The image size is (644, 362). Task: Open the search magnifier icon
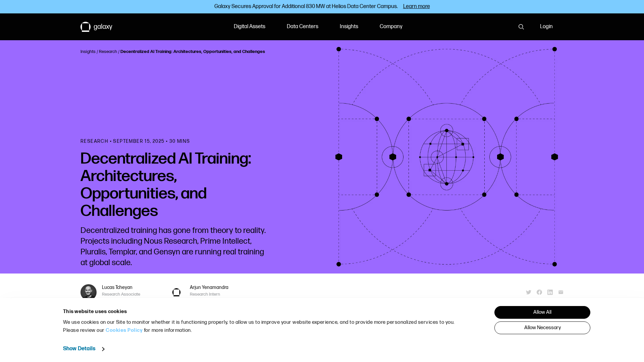click(521, 27)
